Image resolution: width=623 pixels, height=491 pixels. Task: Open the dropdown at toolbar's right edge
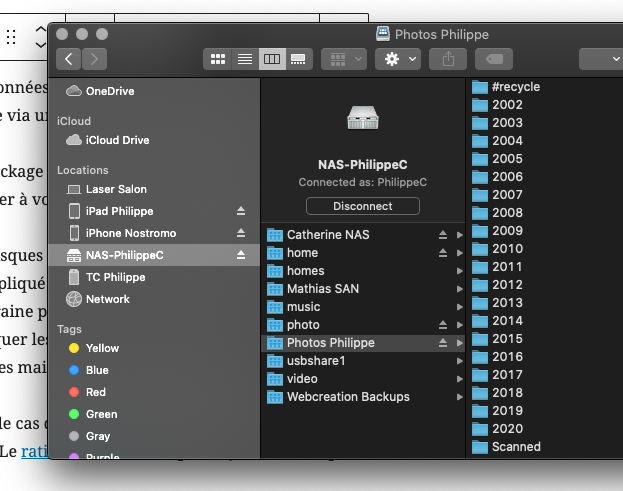tap(602, 59)
